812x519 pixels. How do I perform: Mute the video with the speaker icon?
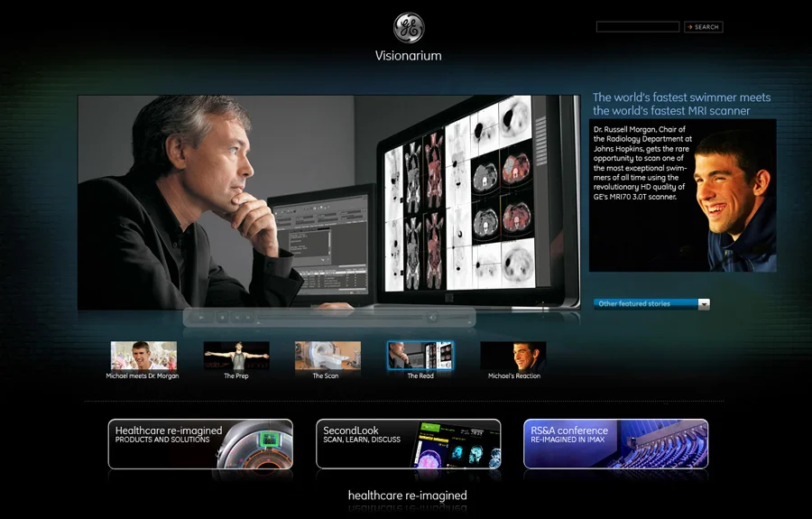432,317
